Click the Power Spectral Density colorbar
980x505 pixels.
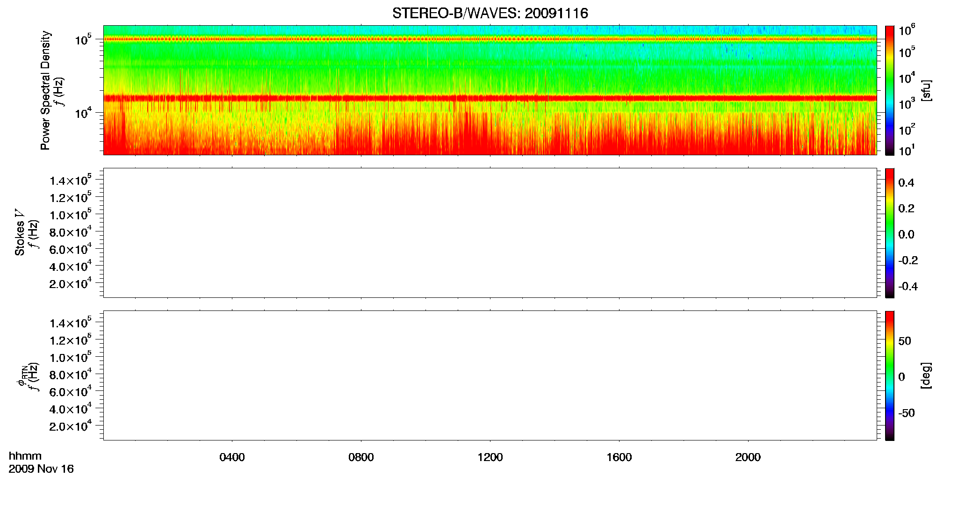tap(889, 90)
